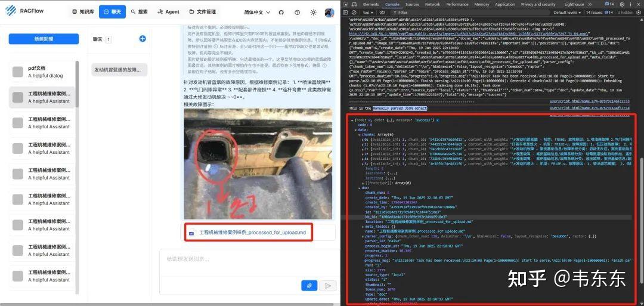
Task: Open DevTools settings gear icon
Action: 622,5
